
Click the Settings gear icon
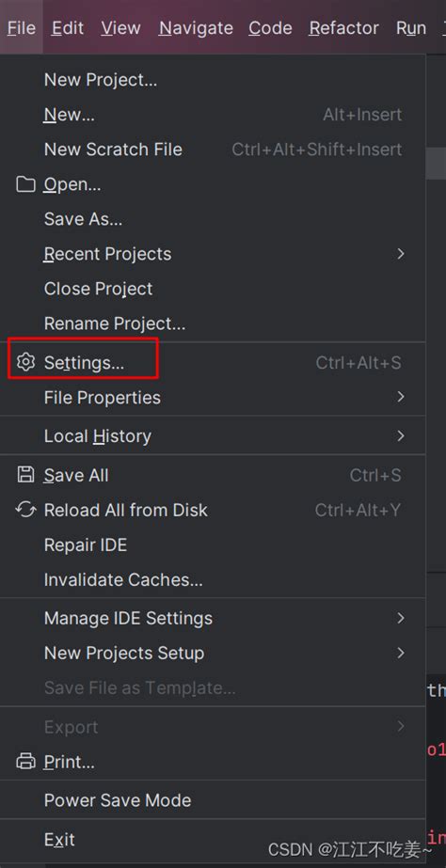pyautogui.click(x=25, y=362)
